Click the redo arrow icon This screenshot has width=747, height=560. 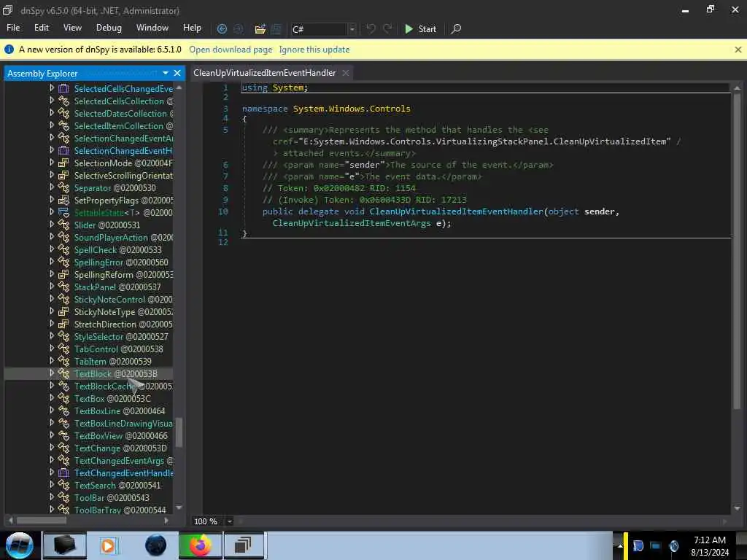point(388,29)
